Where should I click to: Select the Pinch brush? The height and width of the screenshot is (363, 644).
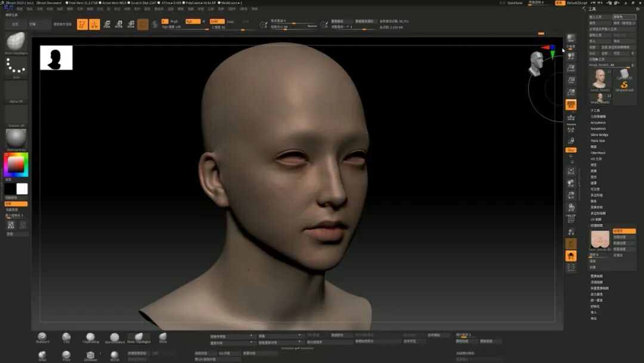(x=66, y=356)
